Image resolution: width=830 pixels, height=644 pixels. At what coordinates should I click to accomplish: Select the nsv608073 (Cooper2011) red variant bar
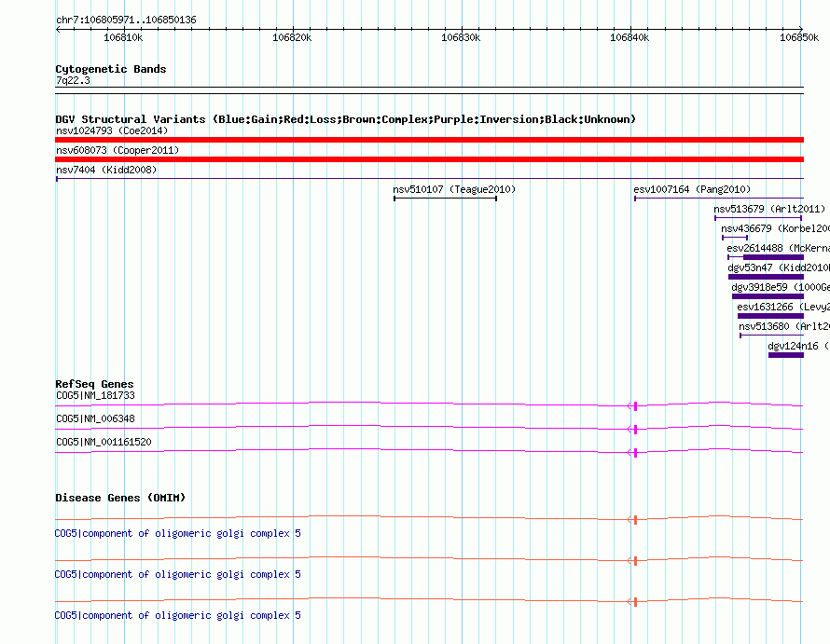tap(429, 159)
